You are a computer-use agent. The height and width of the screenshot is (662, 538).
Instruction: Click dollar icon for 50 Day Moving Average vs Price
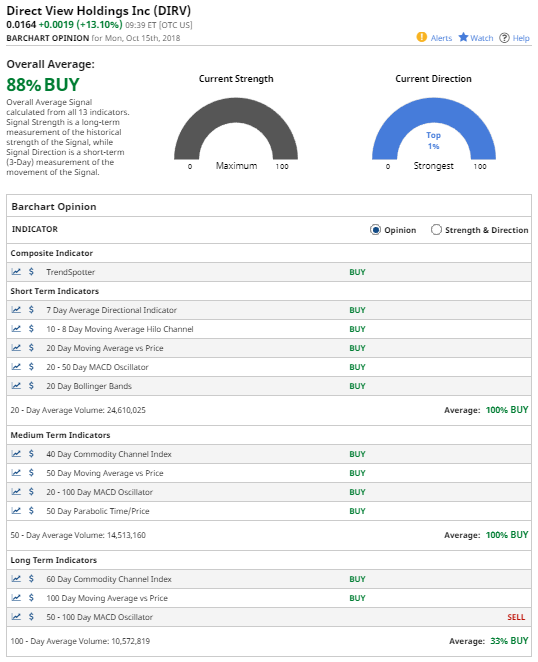pos(31,472)
